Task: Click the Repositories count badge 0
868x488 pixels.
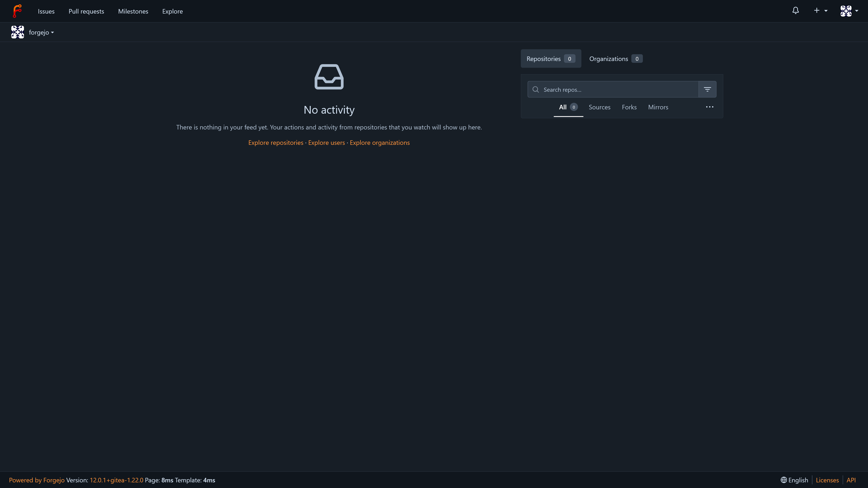Action: 569,59
